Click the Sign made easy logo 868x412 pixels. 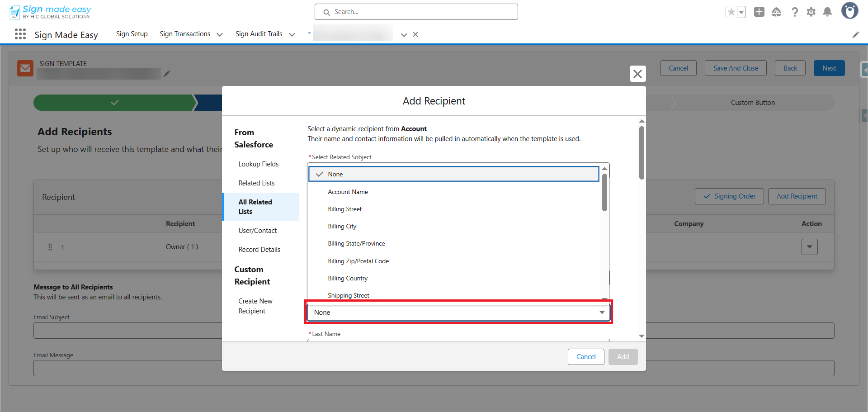50,12
